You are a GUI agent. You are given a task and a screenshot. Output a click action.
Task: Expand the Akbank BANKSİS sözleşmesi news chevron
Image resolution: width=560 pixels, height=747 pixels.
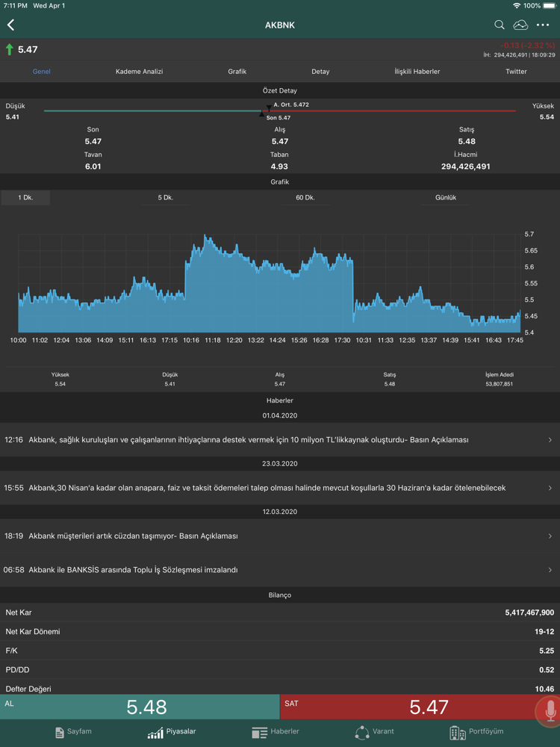click(x=550, y=570)
